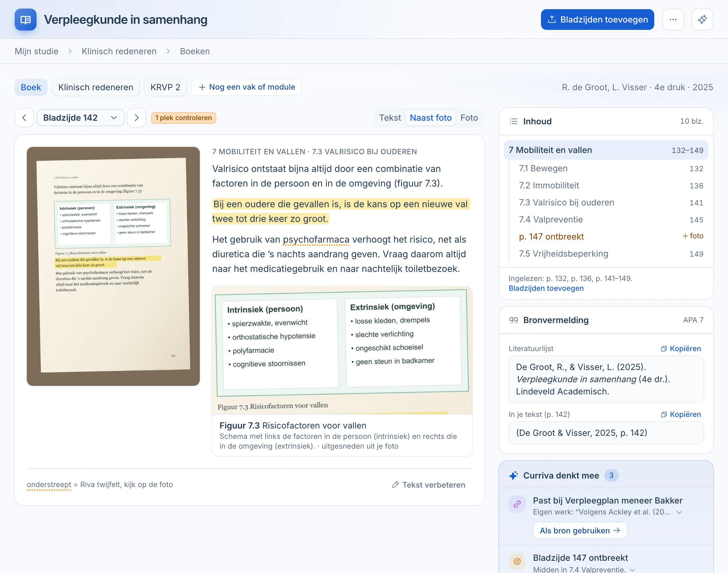Click Als bron gebruiken button
The height and width of the screenshot is (573, 728).
point(580,530)
